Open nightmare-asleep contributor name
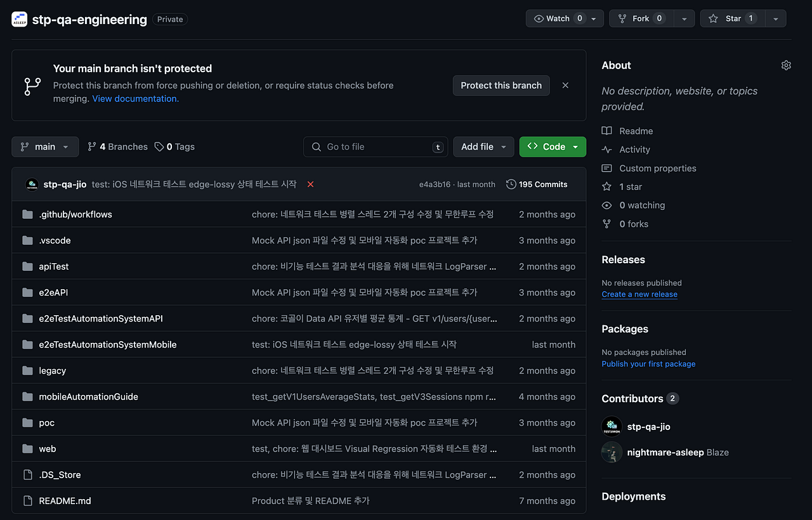The image size is (812, 520). (665, 452)
